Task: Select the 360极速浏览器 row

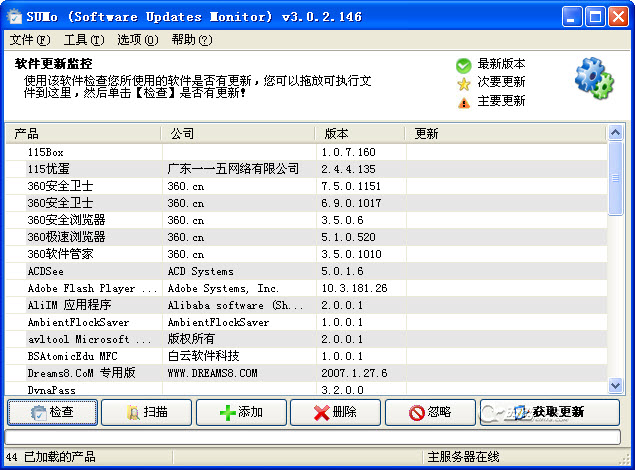Action: 307,237
